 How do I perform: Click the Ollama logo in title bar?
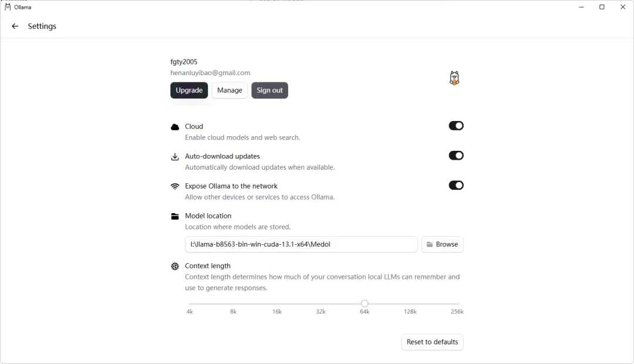8,7
